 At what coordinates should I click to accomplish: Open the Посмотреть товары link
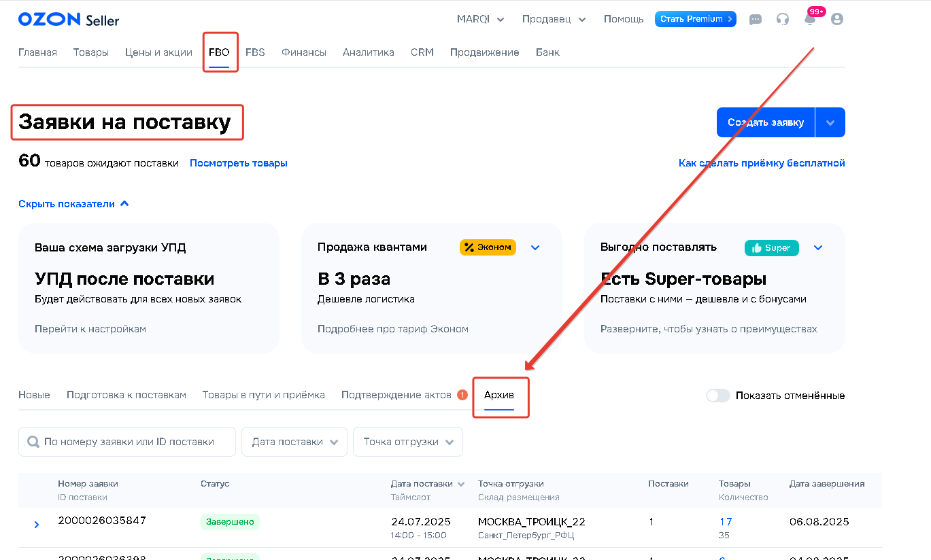239,163
